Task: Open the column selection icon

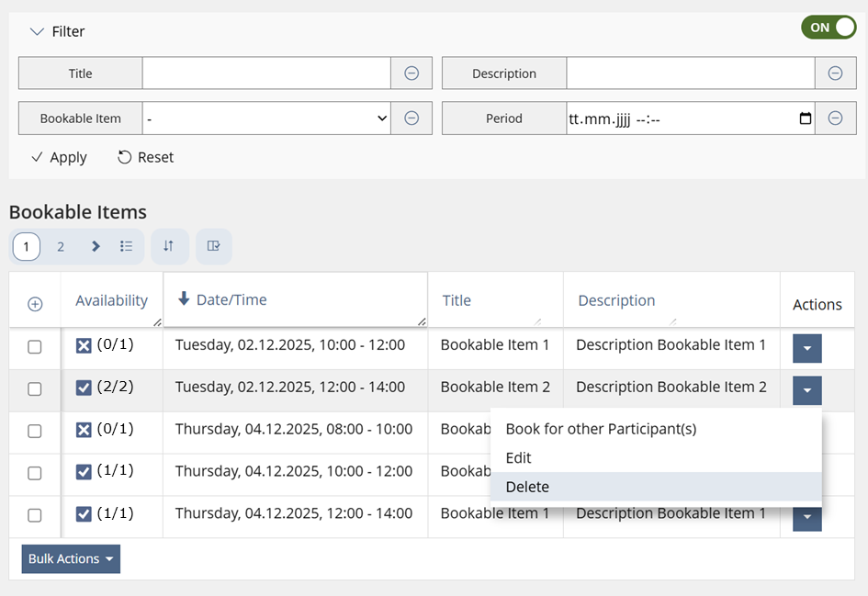Action: [x=213, y=246]
